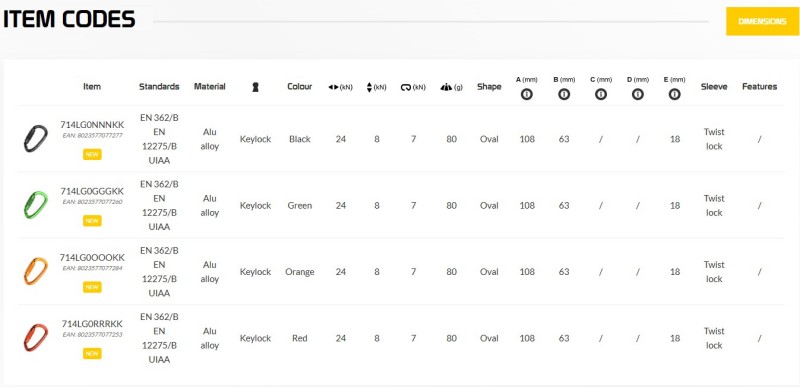Screen dimensions: 800x387
Task: Click the Colour column header
Action: (x=299, y=87)
